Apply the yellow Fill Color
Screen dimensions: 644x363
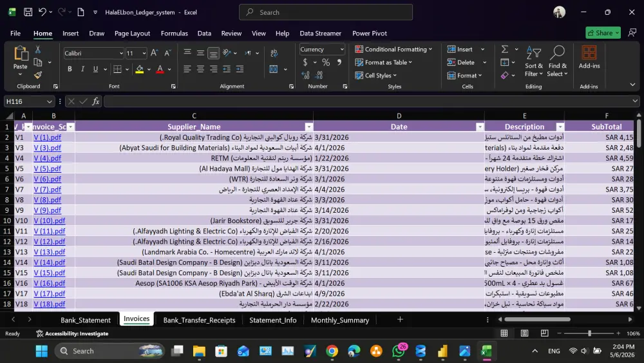pyautogui.click(x=139, y=69)
